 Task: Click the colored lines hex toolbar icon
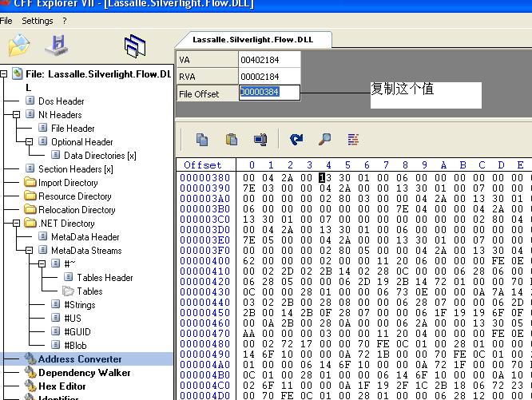coord(353,140)
